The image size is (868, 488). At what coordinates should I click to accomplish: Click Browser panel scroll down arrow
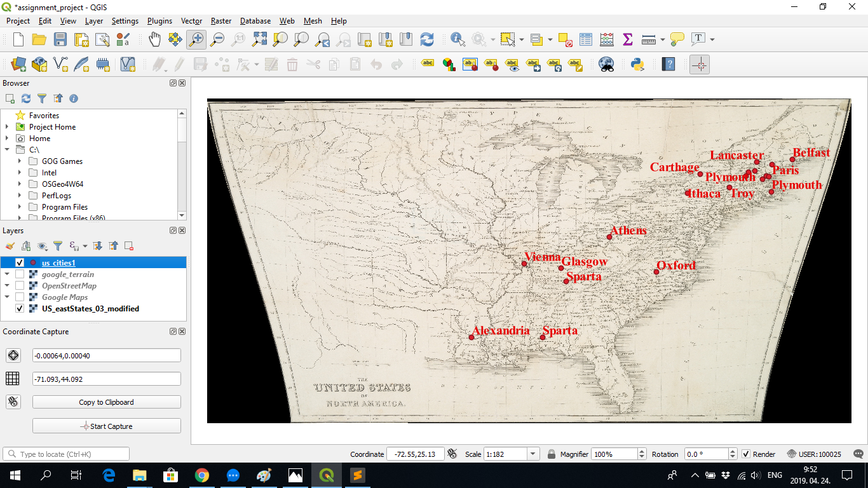click(x=182, y=215)
